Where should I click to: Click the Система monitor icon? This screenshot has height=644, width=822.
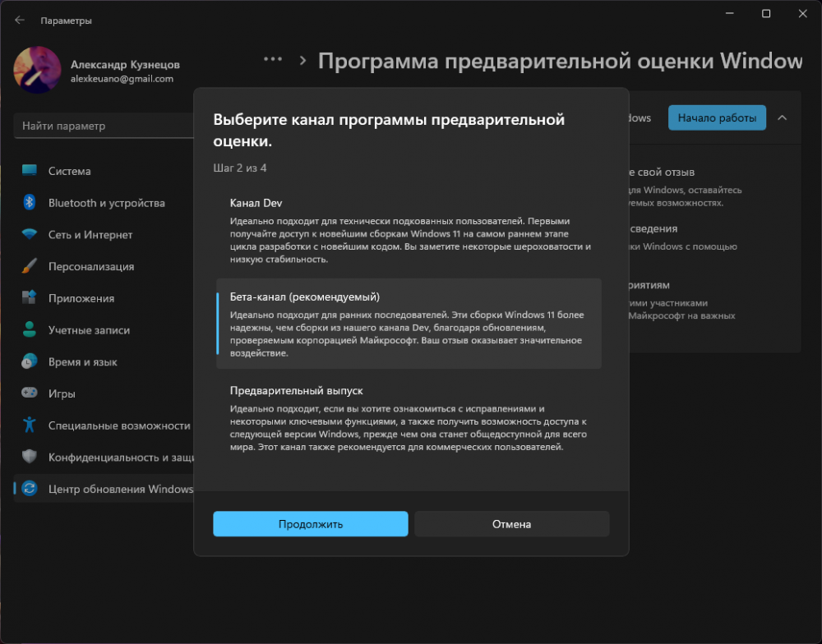coord(30,170)
